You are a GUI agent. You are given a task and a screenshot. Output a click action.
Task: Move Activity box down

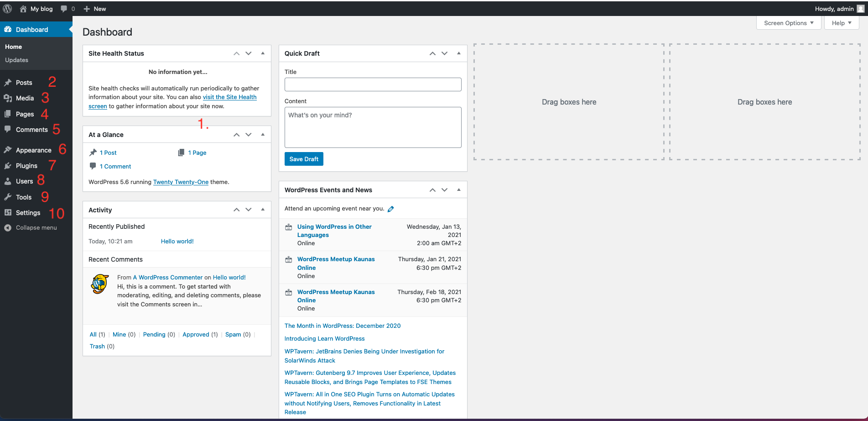pos(249,210)
